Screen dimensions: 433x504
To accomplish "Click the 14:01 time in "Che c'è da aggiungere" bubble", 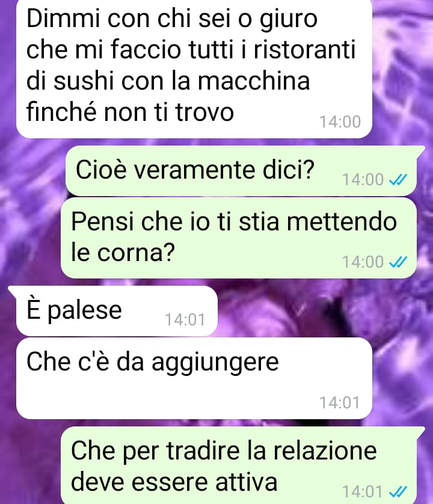I will 339,403.
